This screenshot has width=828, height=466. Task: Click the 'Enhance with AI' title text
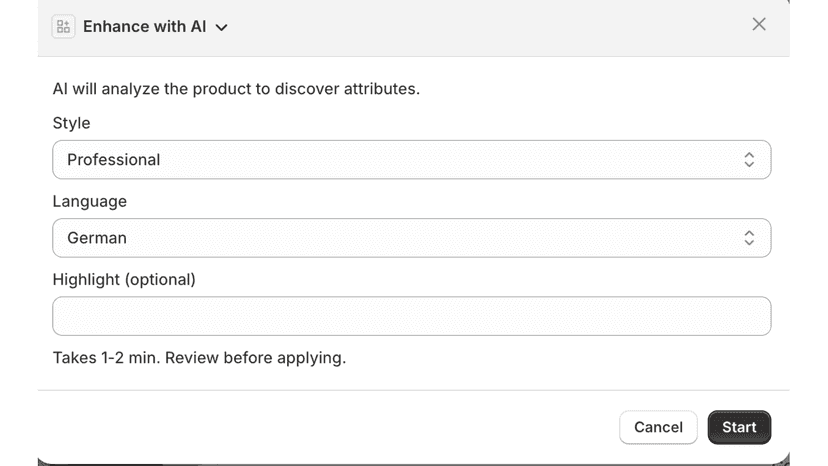(145, 26)
